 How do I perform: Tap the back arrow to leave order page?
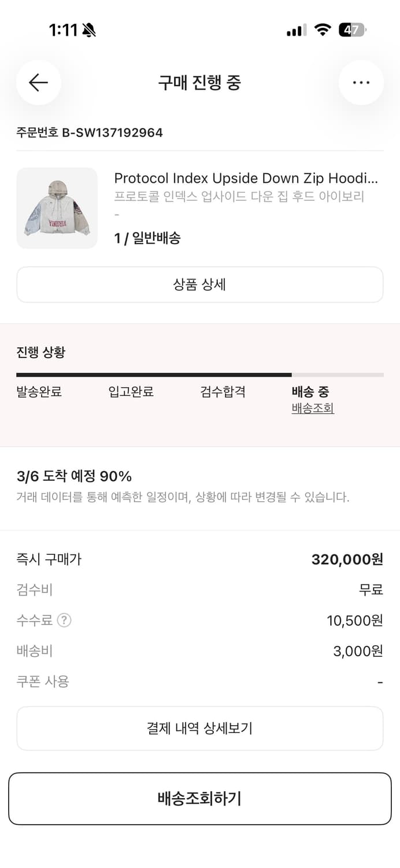click(x=38, y=83)
